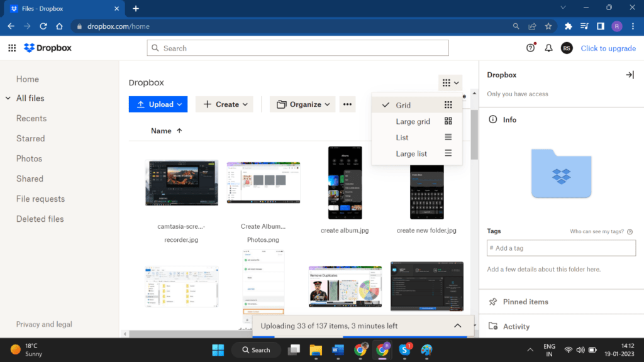The height and width of the screenshot is (362, 644).
Task: Open the Organize dropdown
Action: coord(302,104)
